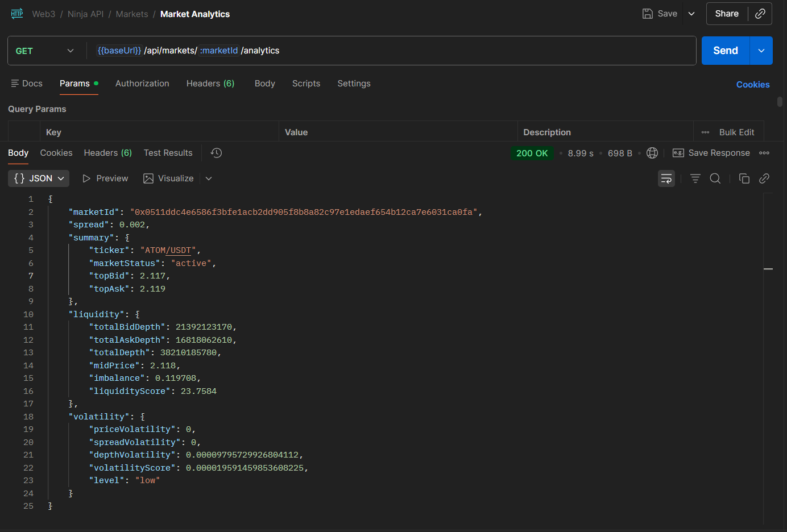Image resolution: width=787 pixels, height=532 pixels.
Task: Open more response options ellipsis
Action: pyautogui.click(x=764, y=153)
